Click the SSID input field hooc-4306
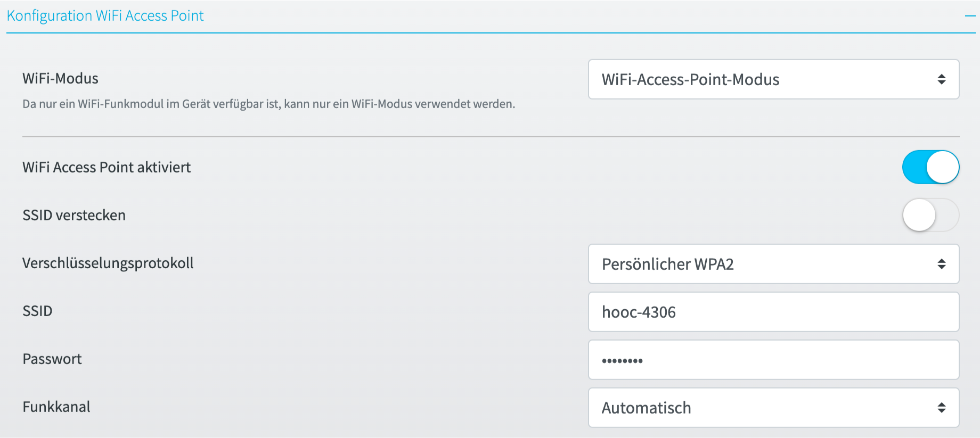 click(773, 312)
